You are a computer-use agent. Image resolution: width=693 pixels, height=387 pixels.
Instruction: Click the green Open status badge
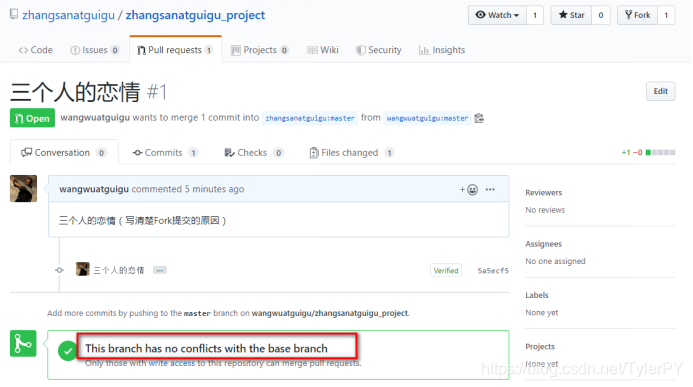[x=32, y=118]
